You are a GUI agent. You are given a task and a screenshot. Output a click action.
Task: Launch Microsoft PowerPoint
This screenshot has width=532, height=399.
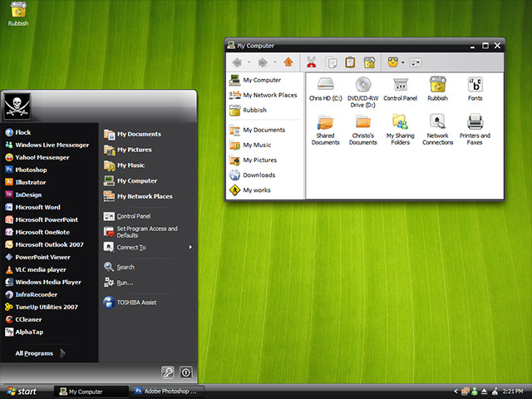[42, 219]
